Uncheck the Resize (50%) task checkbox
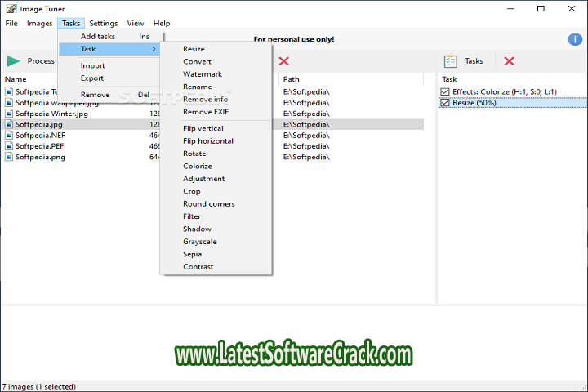The width and height of the screenshot is (588, 392). [x=445, y=102]
